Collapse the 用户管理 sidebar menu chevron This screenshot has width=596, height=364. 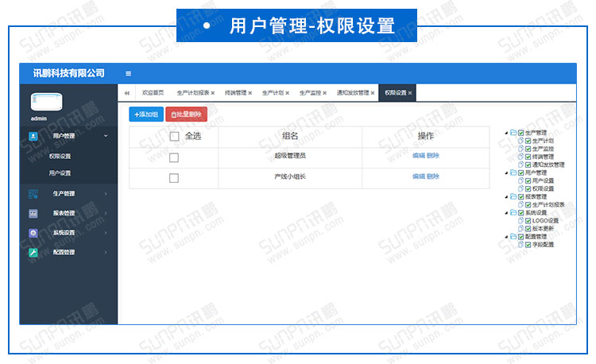pos(106,136)
